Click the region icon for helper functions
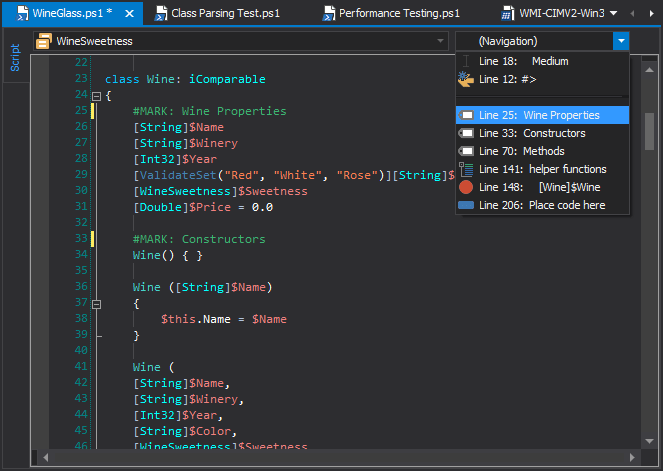The width and height of the screenshot is (663, 471). click(x=466, y=169)
